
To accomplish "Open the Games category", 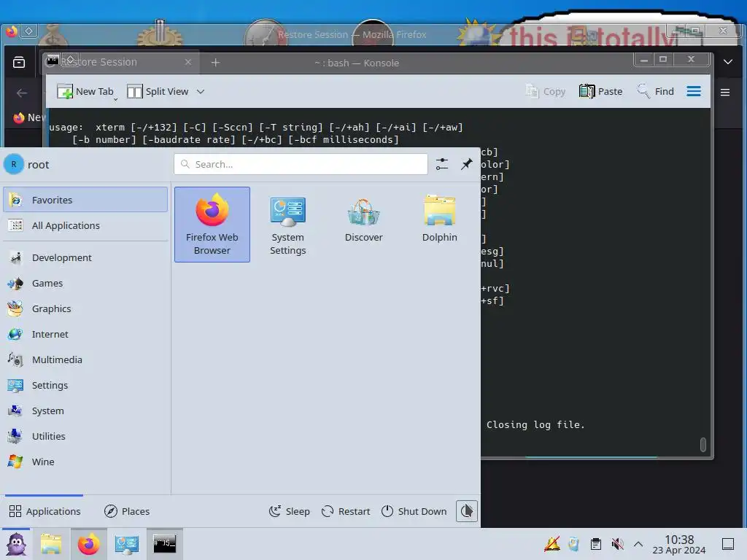I will (x=85, y=283).
